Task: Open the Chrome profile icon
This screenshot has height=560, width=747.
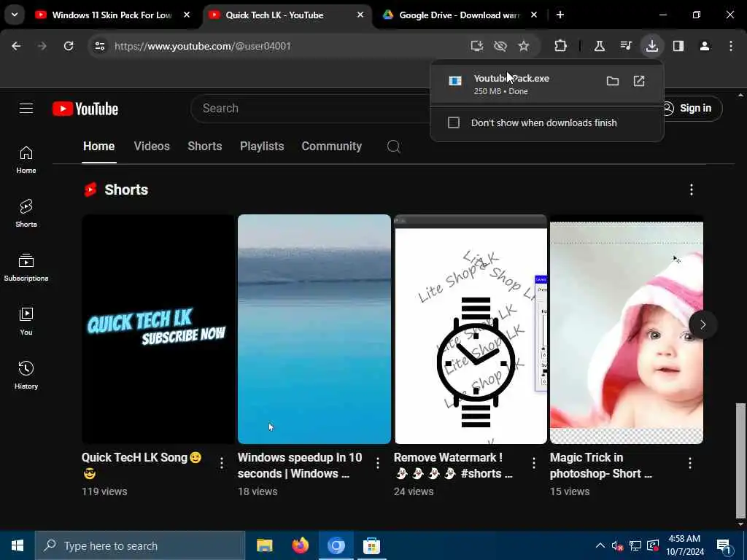Action: click(x=705, y=46)
